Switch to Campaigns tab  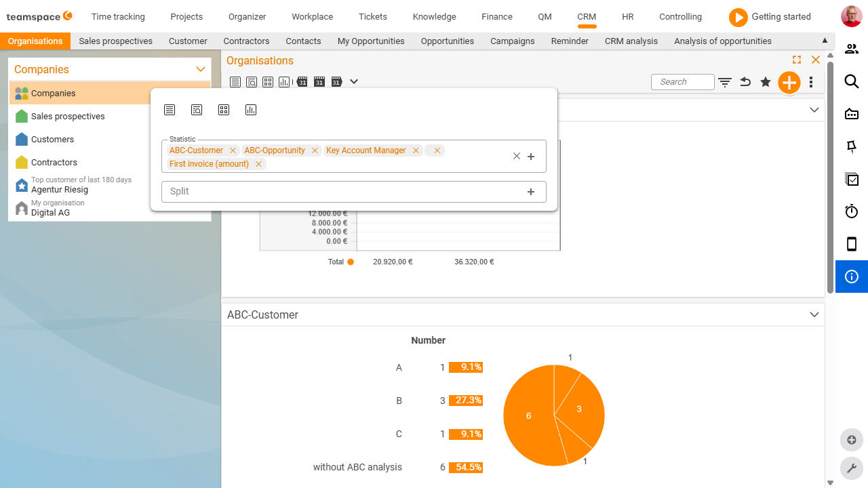click(513, 41)
